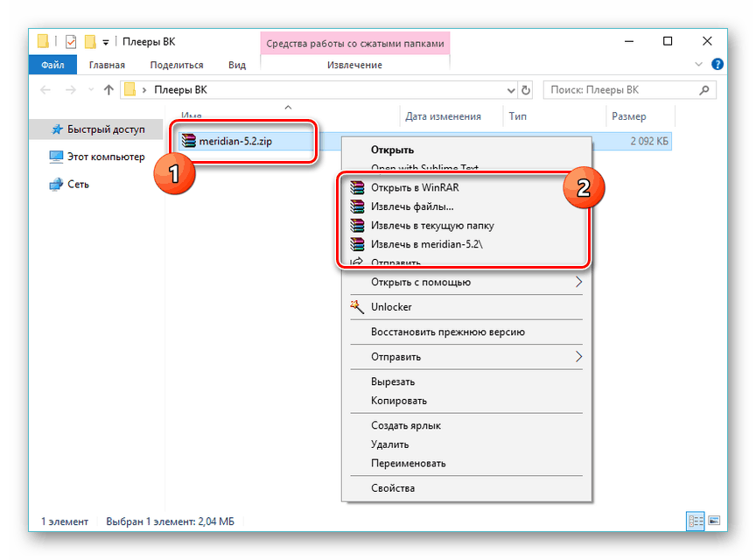
Task: Click the WinRAR icon beside Извлечь файлы...
Action: [357, 206]
